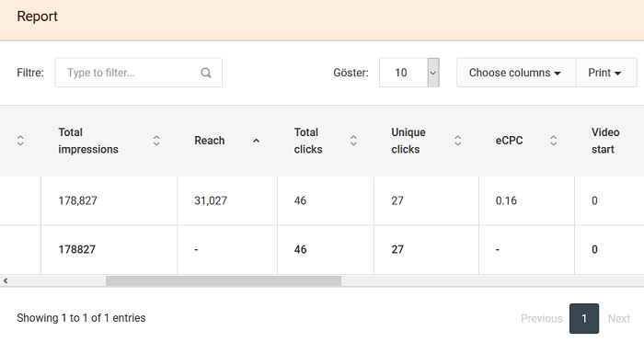Open the Print dropdown menu

coord(605,73)
